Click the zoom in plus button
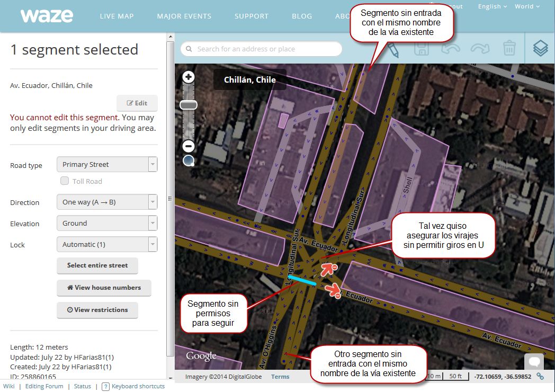 [189, 77]
